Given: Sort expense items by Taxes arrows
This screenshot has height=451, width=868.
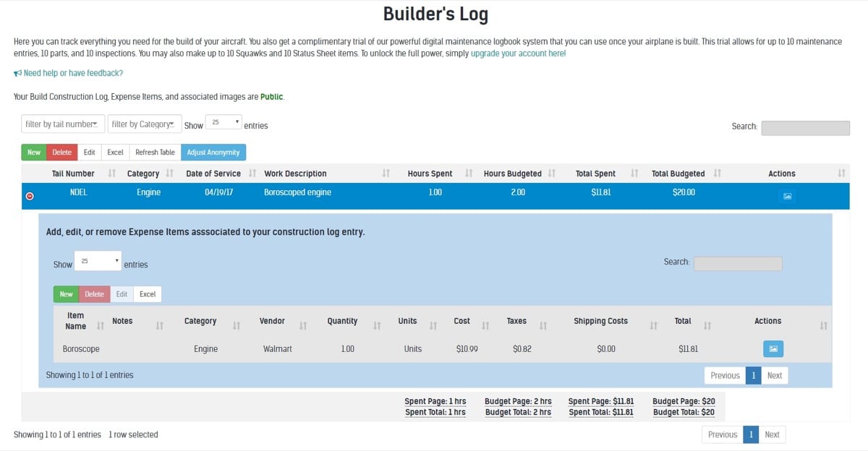Looking at the screenshot, I should coord(543,326).
